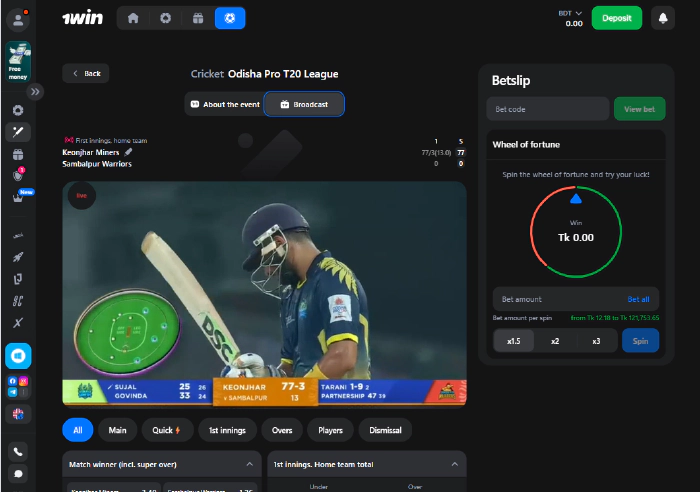Image resolution: width=700 pixels, height=492 pixels.
Task: Open the Telegram social link
Action: (12, 392)
